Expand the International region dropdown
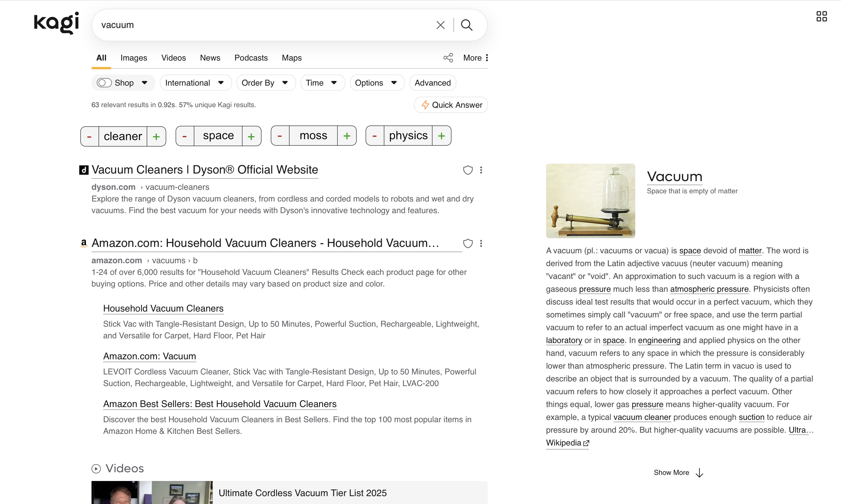Image resolution: width=841 pixels, height=504 pixels. tap(195, 83)
